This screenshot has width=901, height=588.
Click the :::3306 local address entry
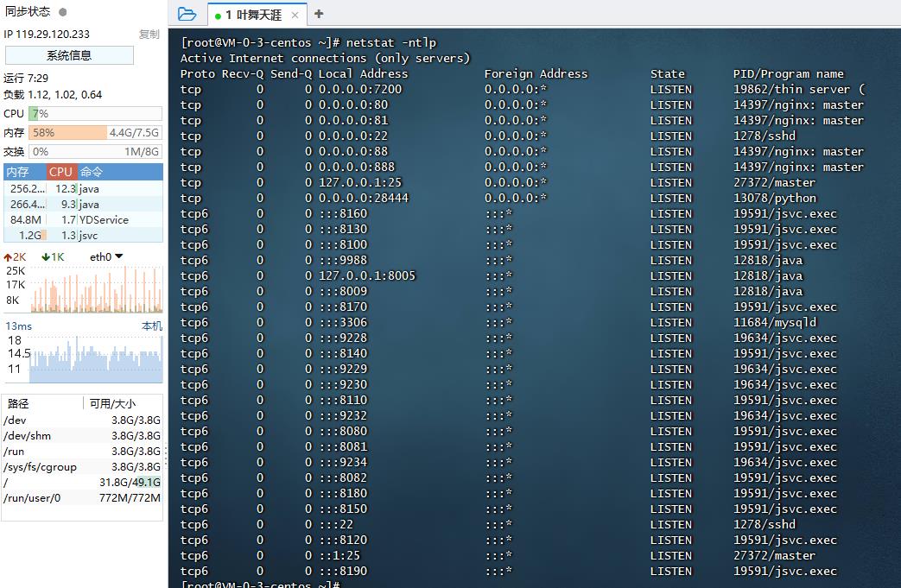(x=343, y=322)
